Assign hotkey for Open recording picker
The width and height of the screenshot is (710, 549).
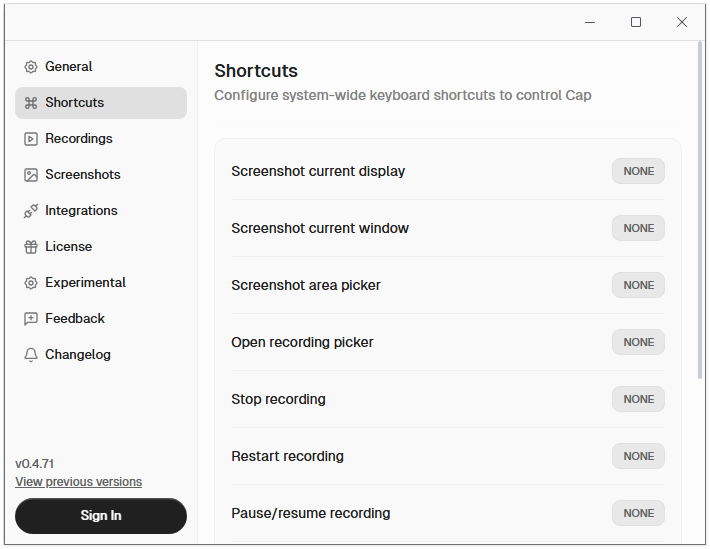(638, 342)
